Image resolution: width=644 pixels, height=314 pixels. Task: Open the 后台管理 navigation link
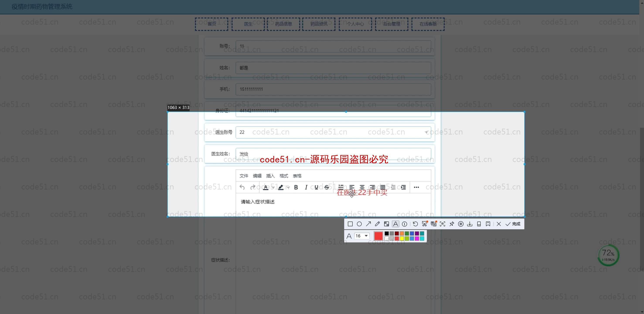click(392, 24)
